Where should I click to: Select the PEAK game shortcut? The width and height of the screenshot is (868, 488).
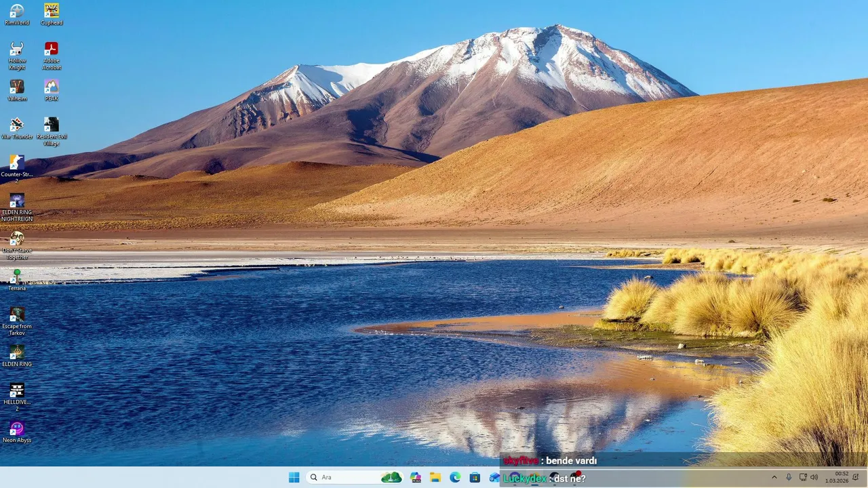[52, 90]
